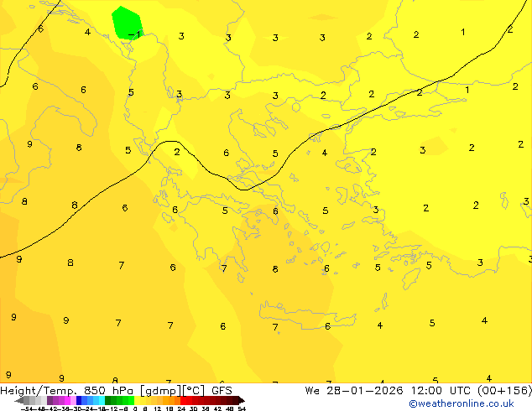This screenshot has width=532, height=411.
Task: Pick the darkest green legend swatch
Action: point(108,400)
